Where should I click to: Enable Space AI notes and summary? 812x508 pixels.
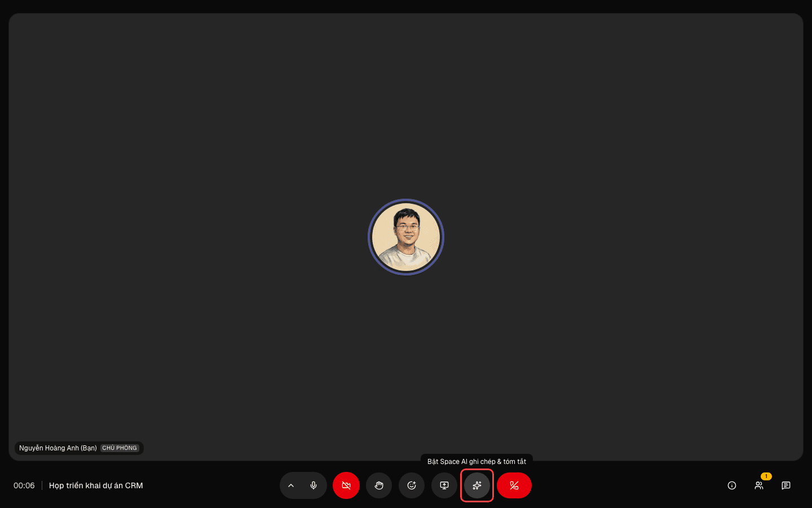coord(477,485)
